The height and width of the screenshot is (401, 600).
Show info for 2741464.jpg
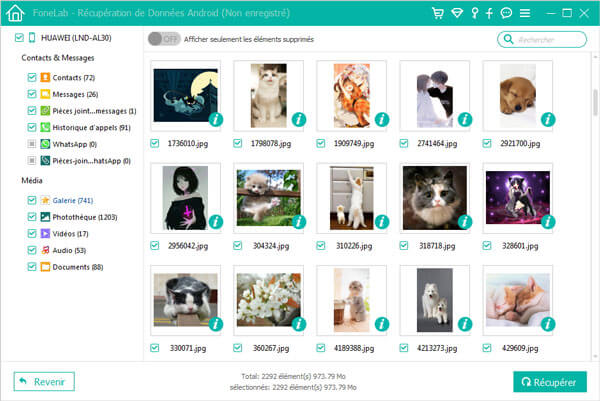[465, 120]
